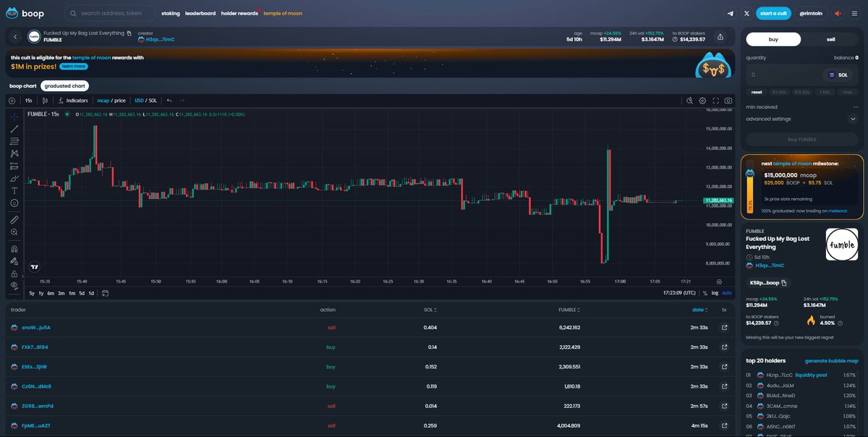This screenshot has height=437, width=868.
Task: Toggle log scale on chart
Action: 715,293
